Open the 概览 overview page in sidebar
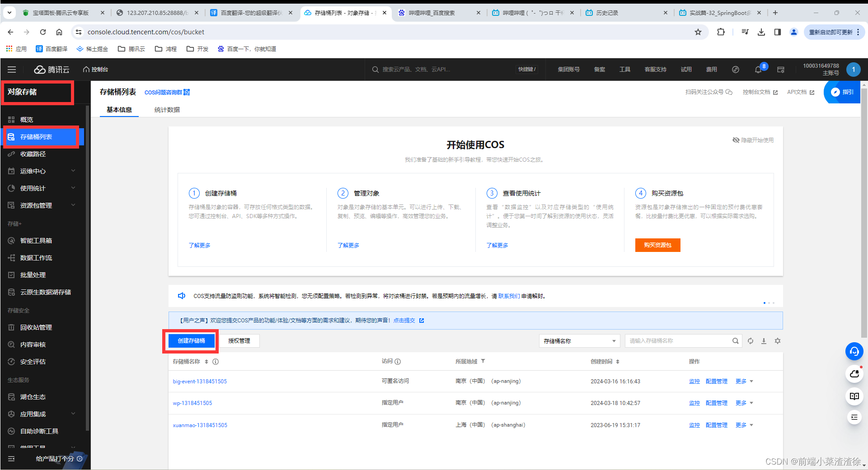Image resolution: width=868 pixels, height=470 pixels. point(26,119)
